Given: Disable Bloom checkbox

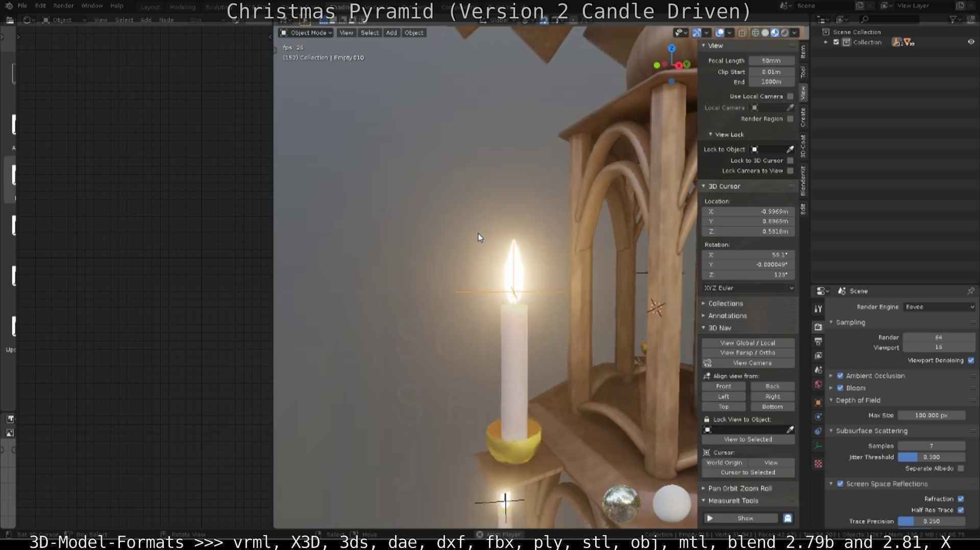Looking at the screenshot, I should coord(840,388).
